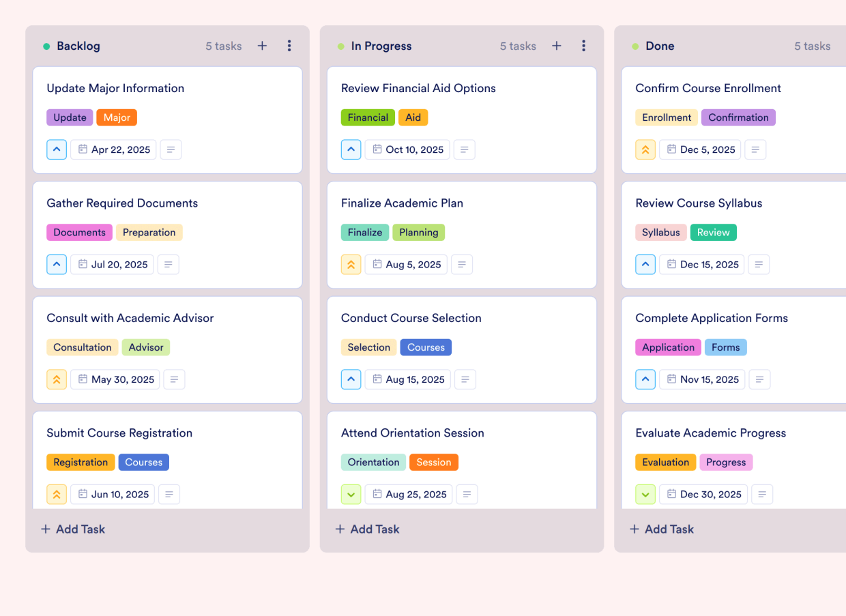Toggle priority on Complete Application Forms card

coord(645,379)
